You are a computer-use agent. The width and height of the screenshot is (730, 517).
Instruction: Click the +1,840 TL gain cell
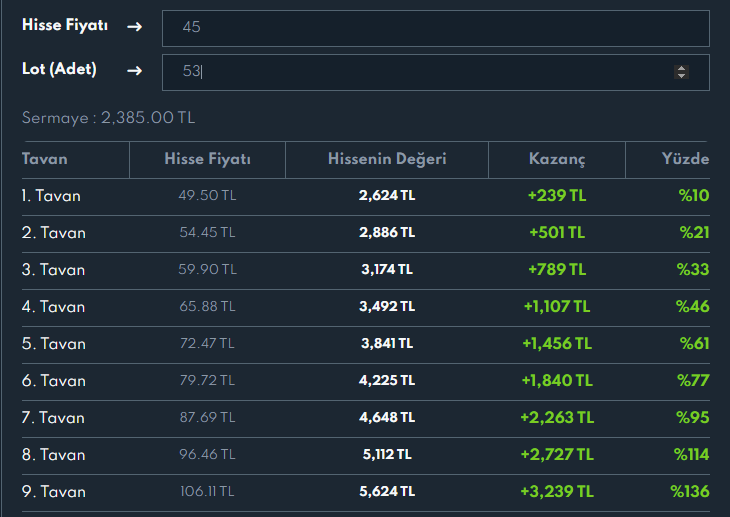point(557,380)
